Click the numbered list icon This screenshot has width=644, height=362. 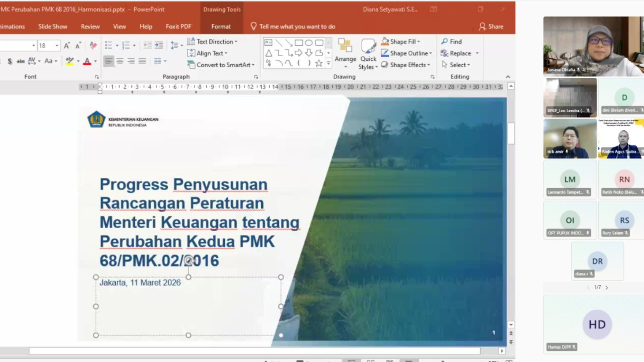point(126,45)
